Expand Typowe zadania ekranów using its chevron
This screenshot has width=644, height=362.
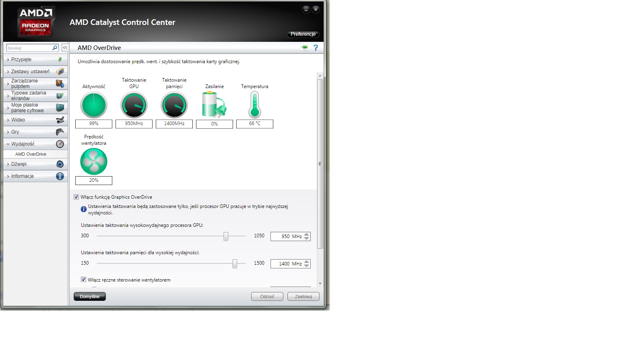tap(8, 96)
